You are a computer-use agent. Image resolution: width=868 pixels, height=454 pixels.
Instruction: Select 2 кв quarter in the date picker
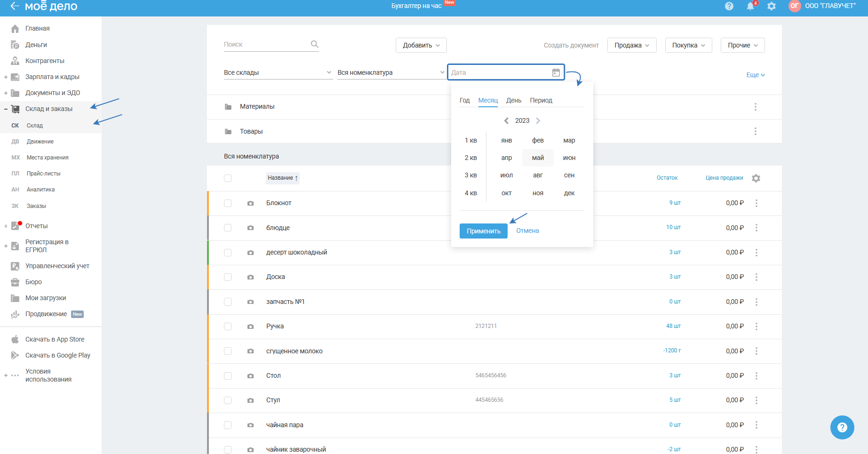coord(471,158)
